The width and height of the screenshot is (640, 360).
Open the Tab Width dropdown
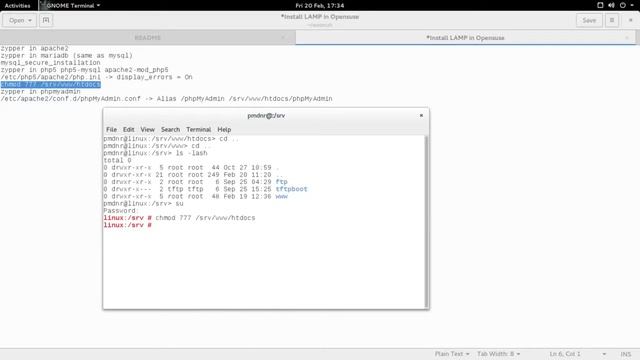(498, 354)
